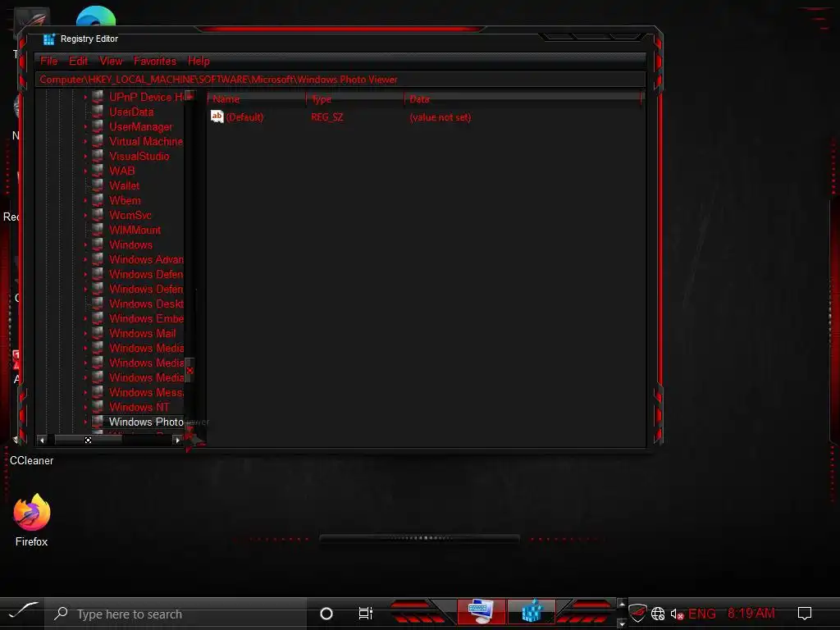Click the Registry Editor title bar icon
This screenshot has width=840, height=630.
click(x=49, y=39)
